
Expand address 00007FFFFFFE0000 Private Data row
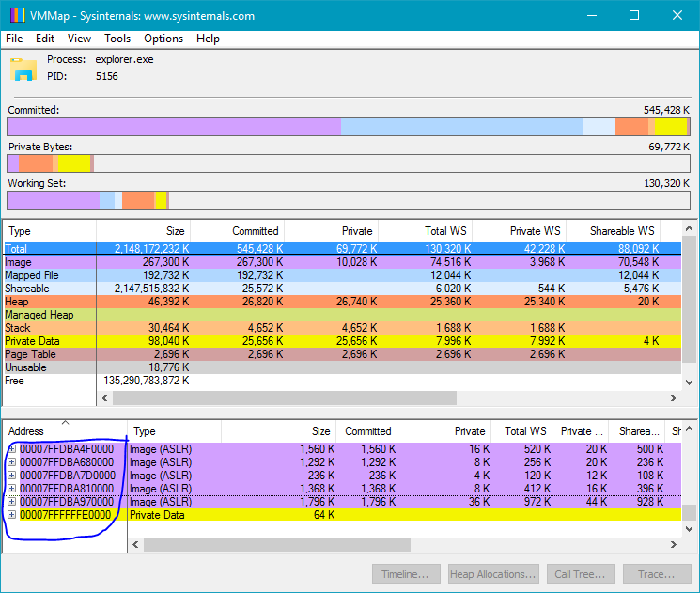tap(12, 515)
